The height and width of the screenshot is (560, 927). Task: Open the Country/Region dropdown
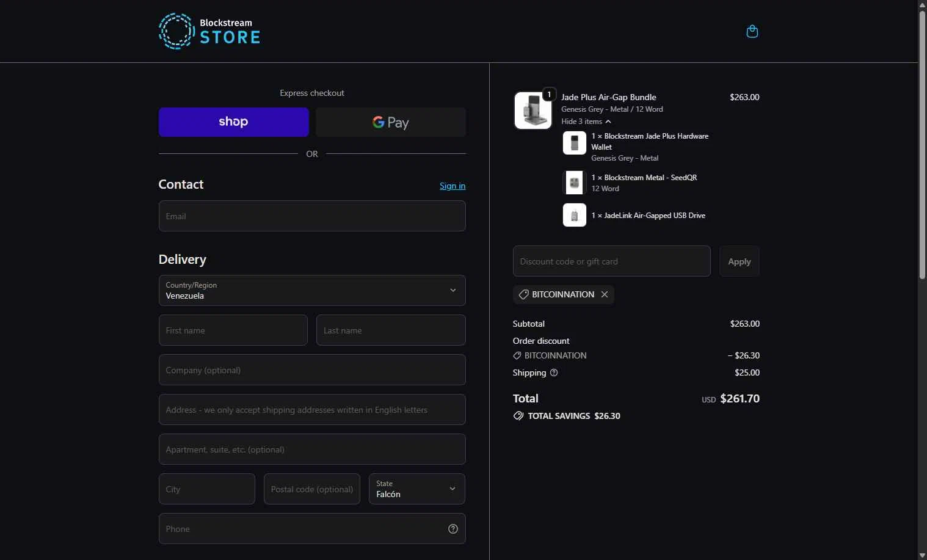pos(312,290)
